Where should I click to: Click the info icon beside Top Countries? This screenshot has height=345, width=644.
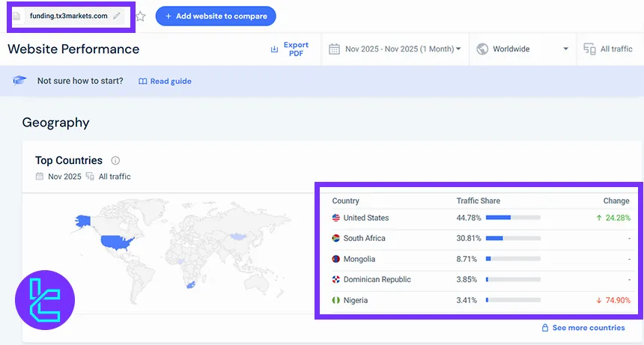[115, 160]
